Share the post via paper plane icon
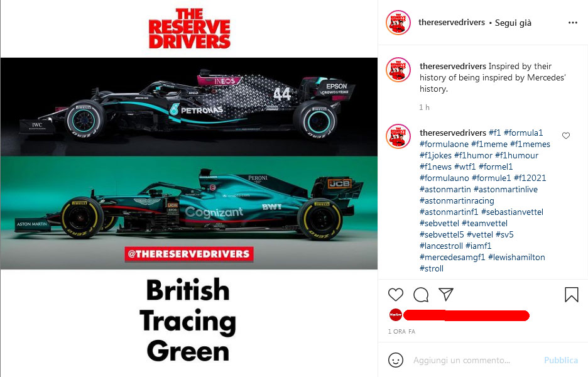 (446, 295)
